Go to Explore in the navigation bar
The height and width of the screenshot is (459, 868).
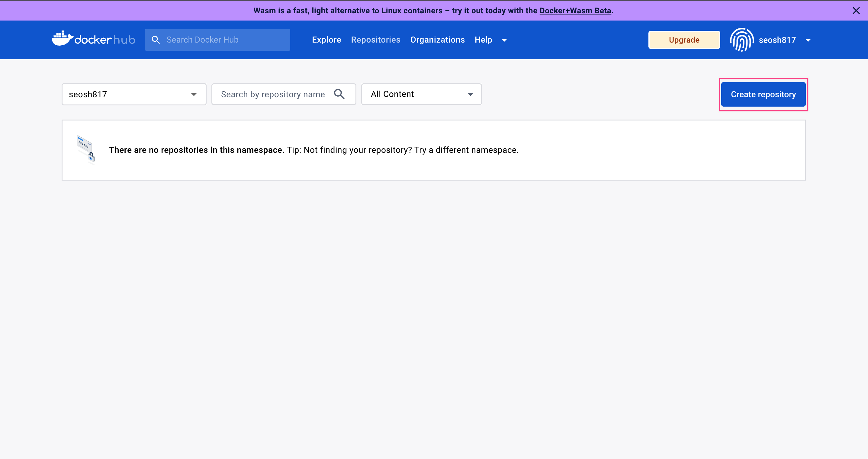point(326,40)
